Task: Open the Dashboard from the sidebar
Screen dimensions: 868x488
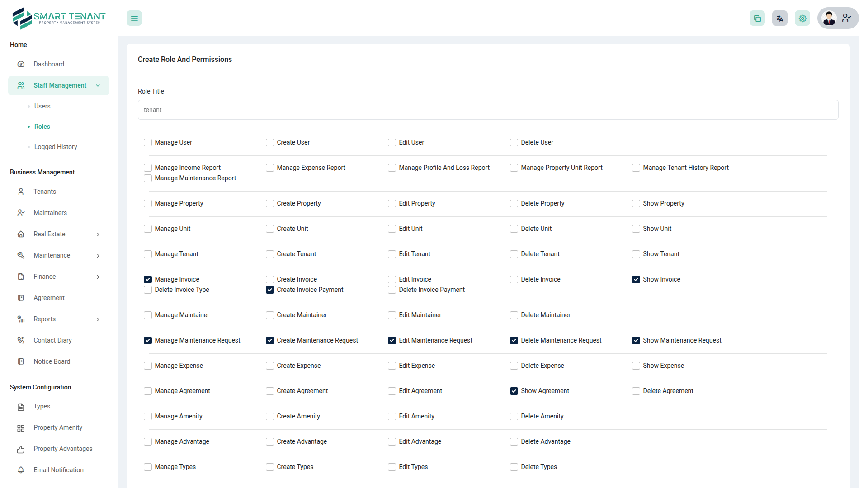Action: coord(49,64)
